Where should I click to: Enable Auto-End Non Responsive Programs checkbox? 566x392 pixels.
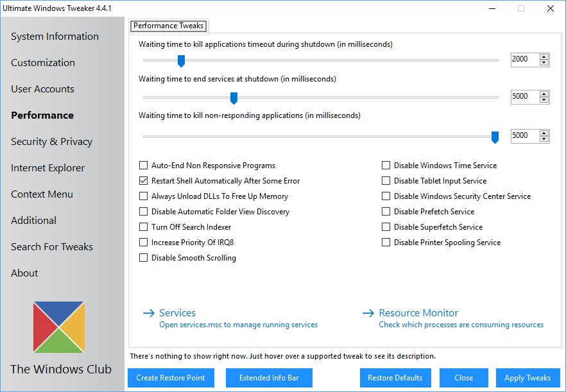click(143, 166)
